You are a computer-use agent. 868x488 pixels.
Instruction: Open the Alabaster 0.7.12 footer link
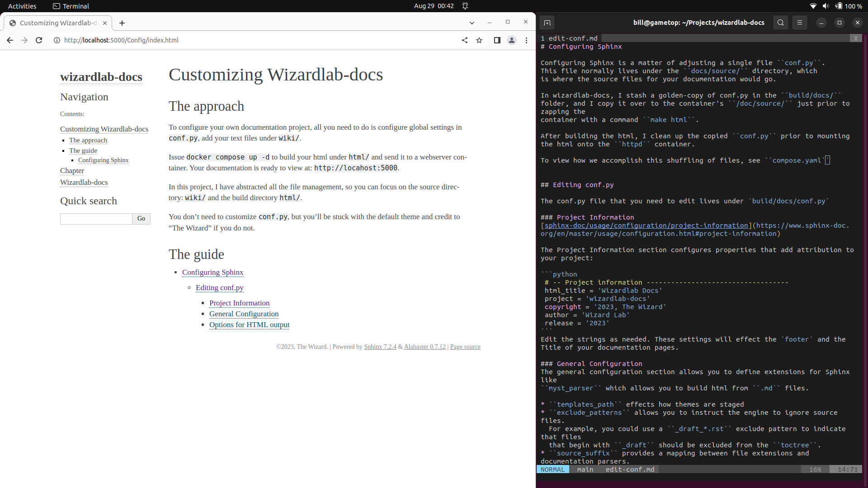(x=425, y=347)
